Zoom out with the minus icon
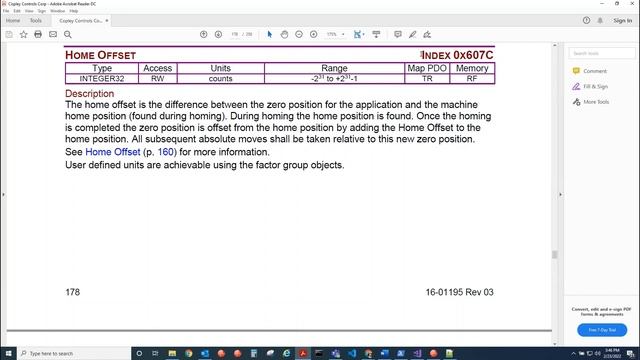Image resolution: width=640 pixels, height=360 pixels. click(299, 34)
